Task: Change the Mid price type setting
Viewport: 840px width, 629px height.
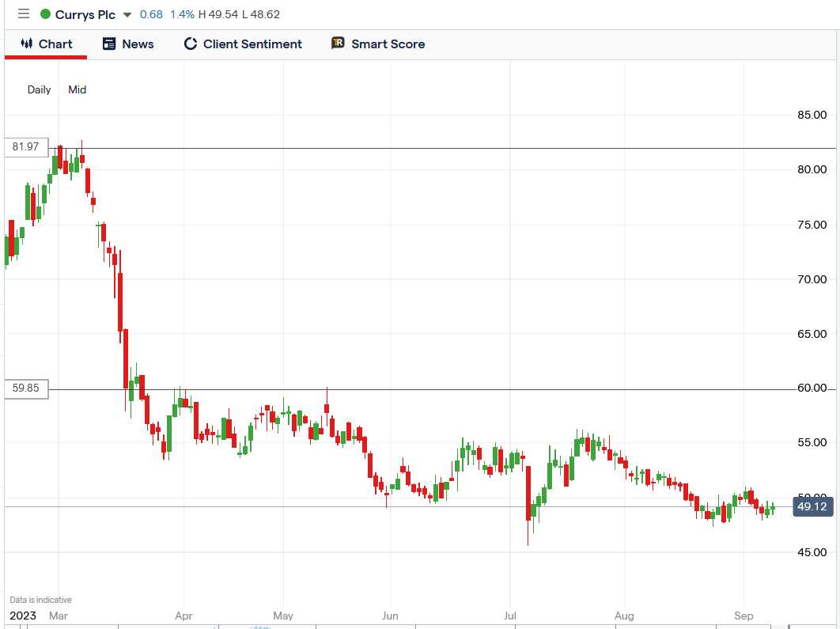Action: pos(78,89)
